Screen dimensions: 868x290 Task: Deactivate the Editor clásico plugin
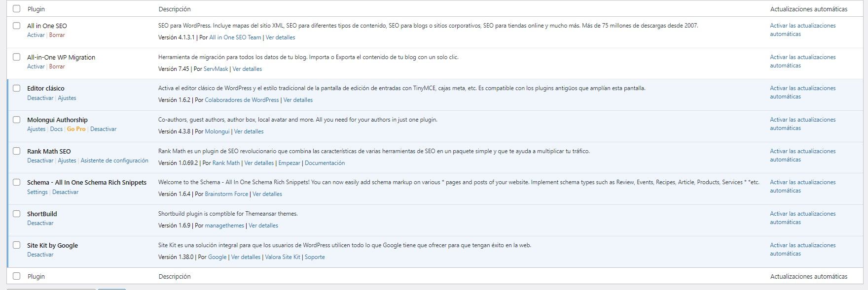pos(40,98)
